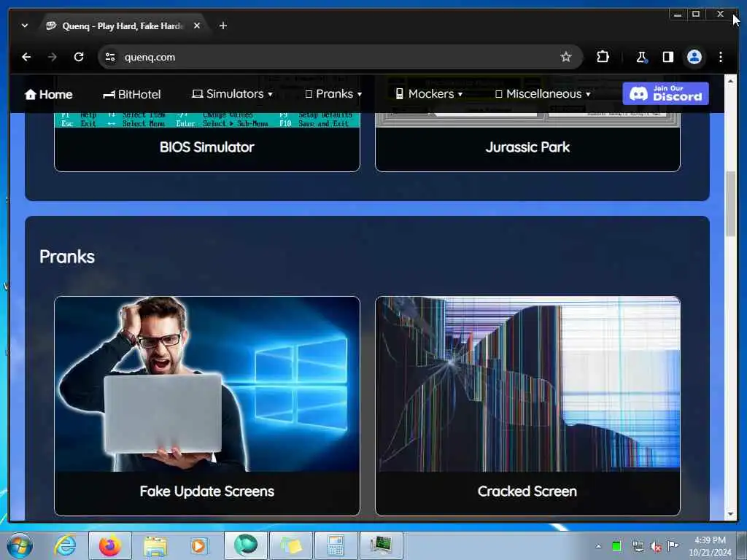Launch Internet Explorer from taskbar
This screenshot has width=747, height=560.
pos(65,545)
